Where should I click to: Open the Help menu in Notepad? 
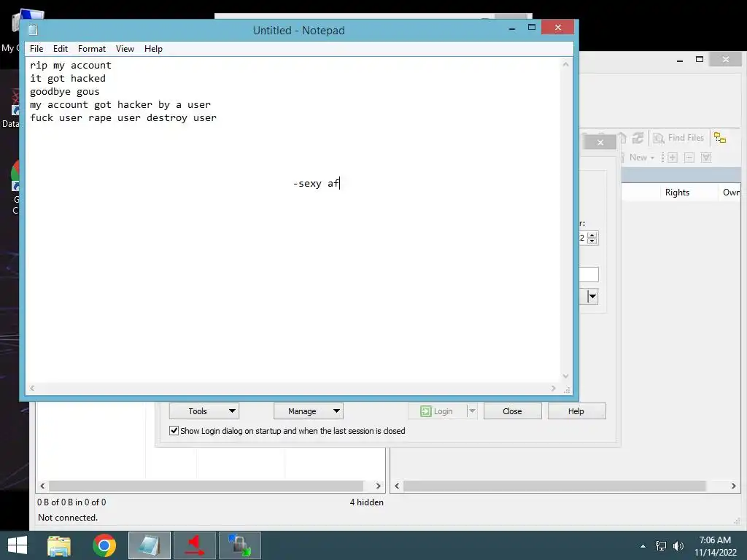(153, 49)
